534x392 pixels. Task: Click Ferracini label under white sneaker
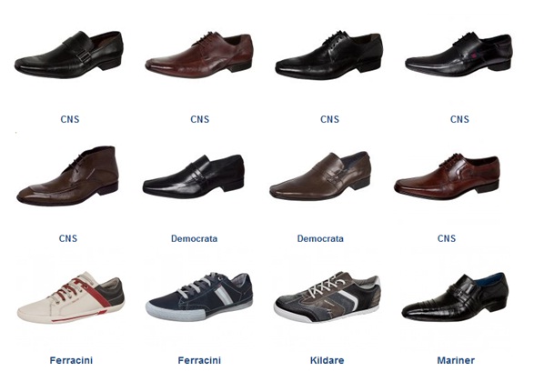pyautogui.click(x=71, y=360)
